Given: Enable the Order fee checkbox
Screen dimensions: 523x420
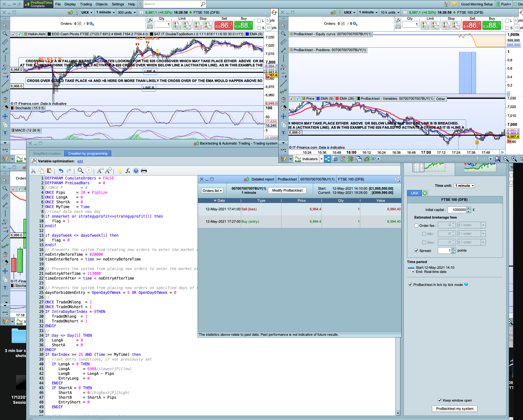Looking at the screenshot, I should coord(416,226).
